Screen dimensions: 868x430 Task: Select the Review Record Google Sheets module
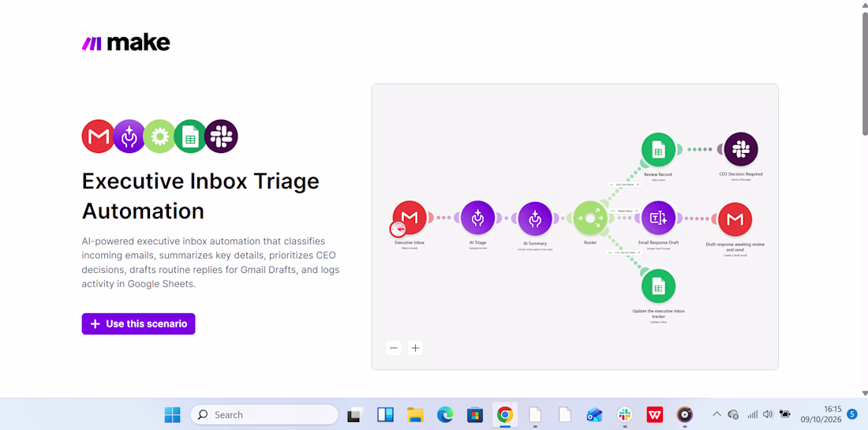coord(658,149)
